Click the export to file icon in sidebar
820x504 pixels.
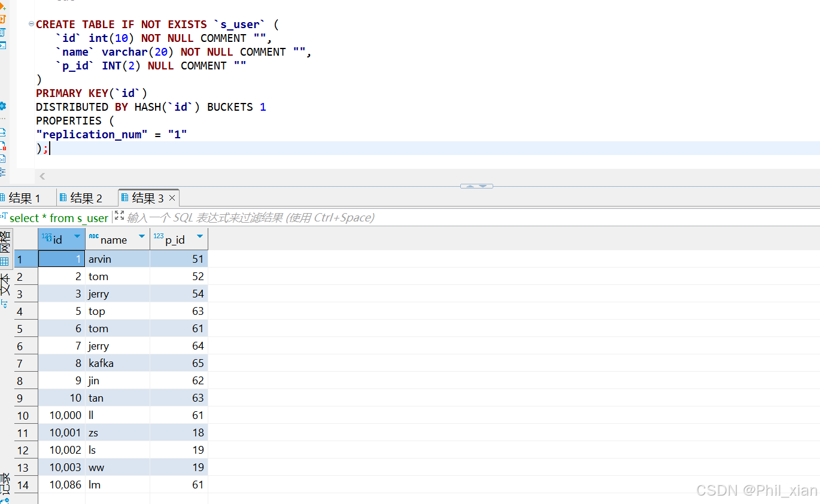pyautogui.click(x=2, y=132)
